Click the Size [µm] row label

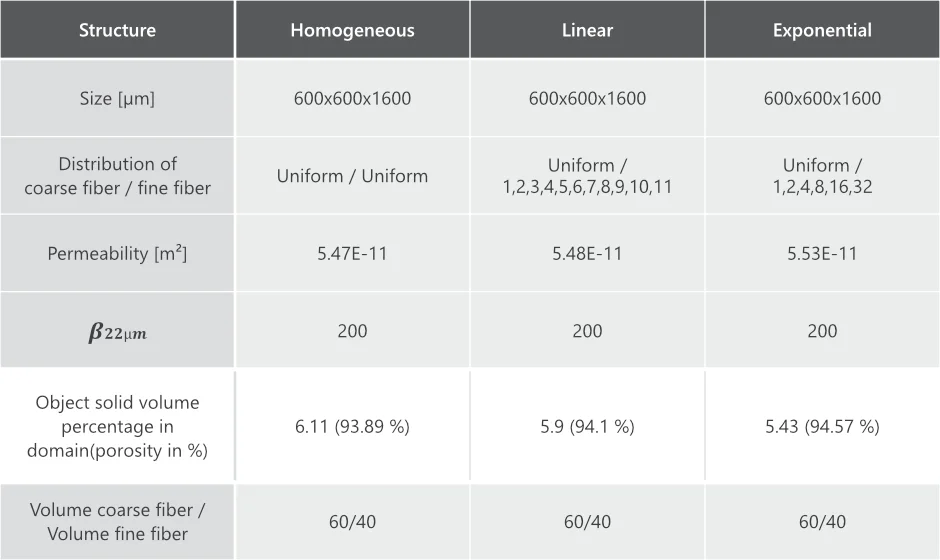pyautogui.click(x=117, y=99)
